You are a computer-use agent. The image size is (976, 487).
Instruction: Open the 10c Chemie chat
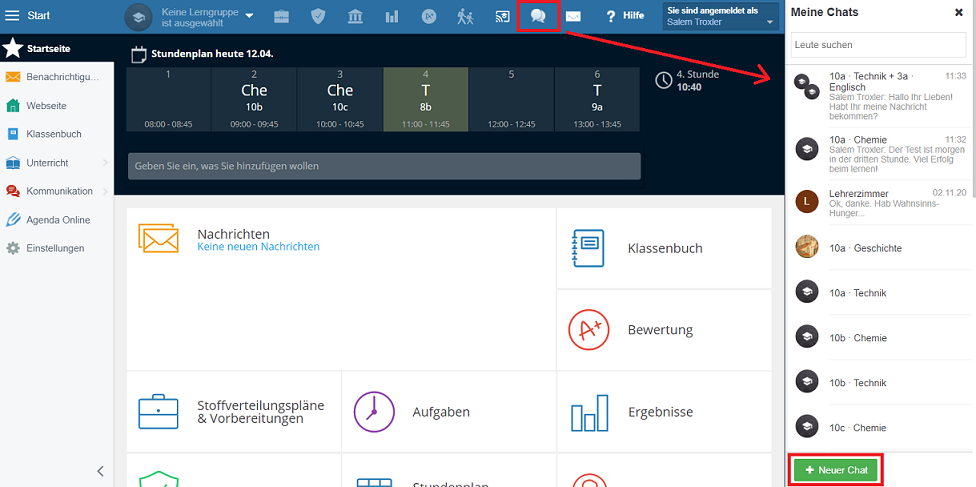880,427
